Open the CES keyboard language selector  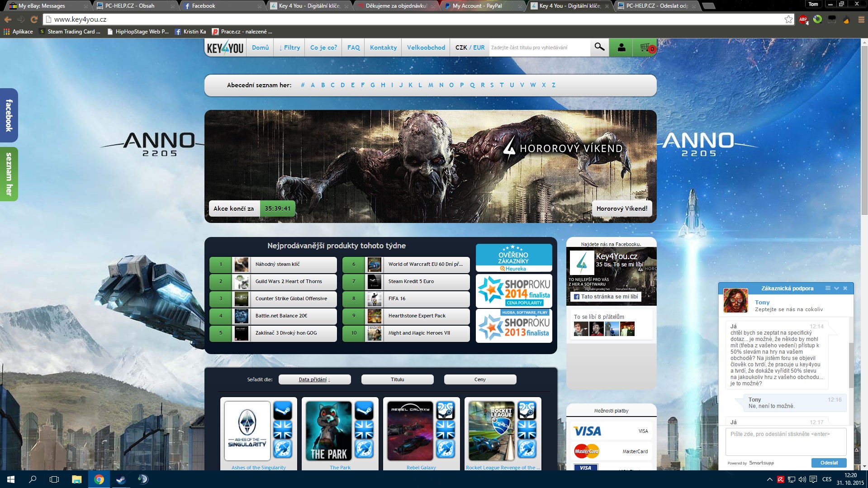click(827, 479)
